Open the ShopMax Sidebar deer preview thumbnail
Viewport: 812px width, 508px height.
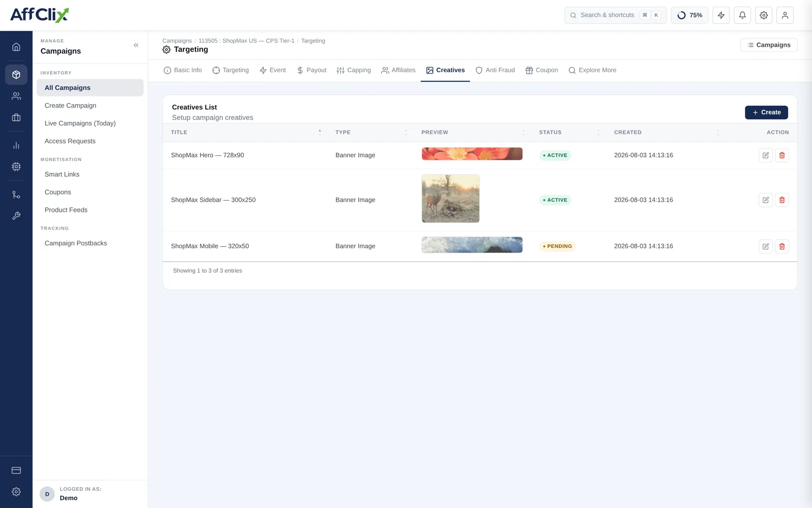451,199
